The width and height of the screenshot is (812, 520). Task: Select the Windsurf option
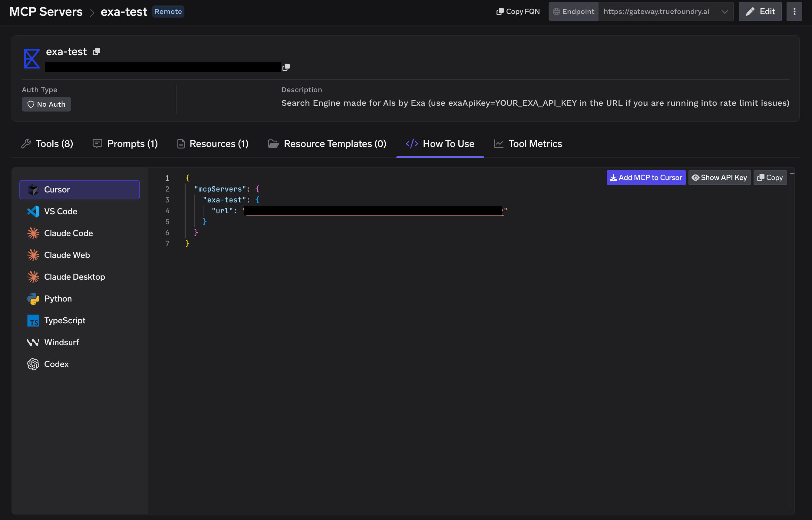coord(80,342)
